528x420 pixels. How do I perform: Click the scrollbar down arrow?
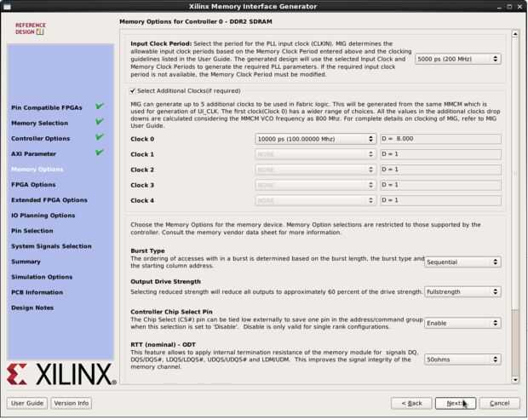coord(515,380)
